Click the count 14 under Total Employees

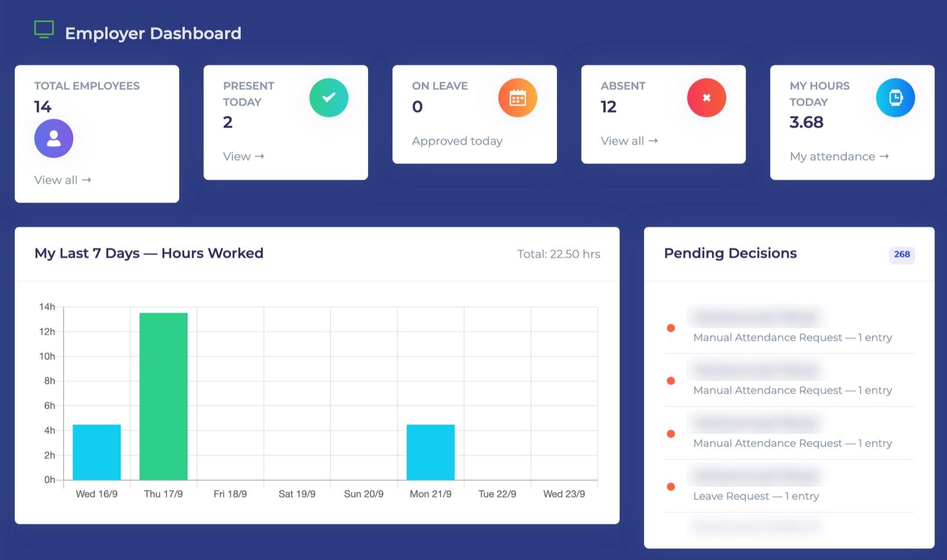[x=43, y=107]
